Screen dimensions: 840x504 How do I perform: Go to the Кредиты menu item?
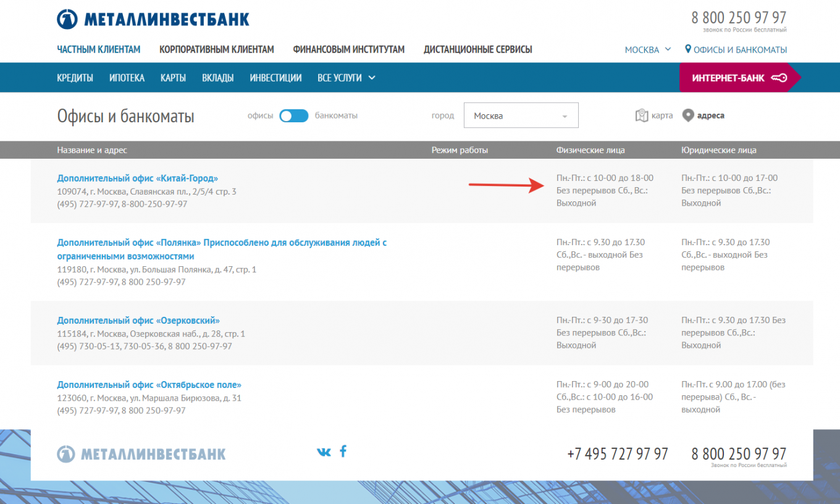pos(75,78)
